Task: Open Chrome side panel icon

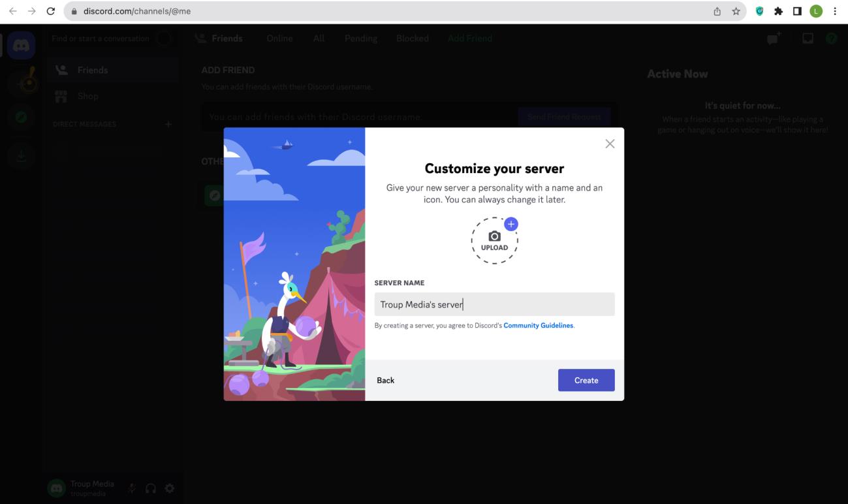Action: pyautogui.click(x=798, y=11)
